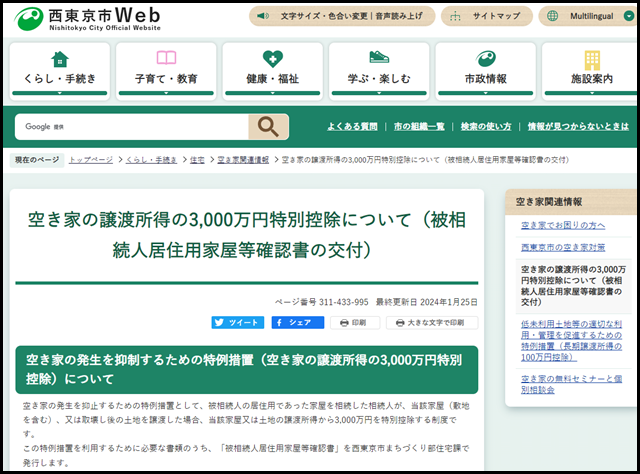Open sidebar link 西東京市の空き家対策
Screen dimensions: 640x474
tap(563, 247)
